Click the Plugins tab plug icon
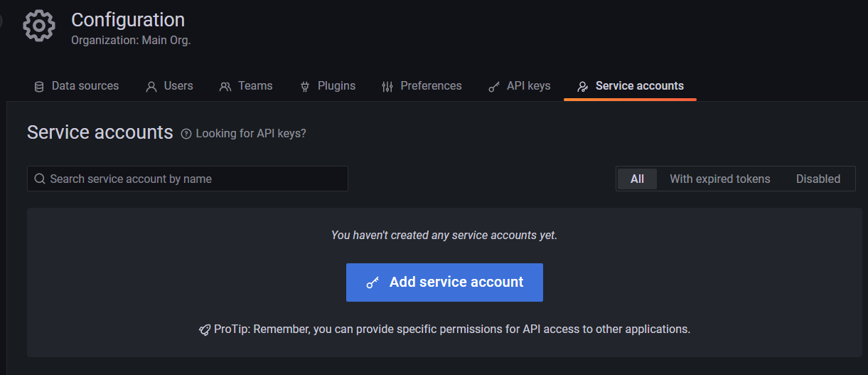 tap(305, 87)
